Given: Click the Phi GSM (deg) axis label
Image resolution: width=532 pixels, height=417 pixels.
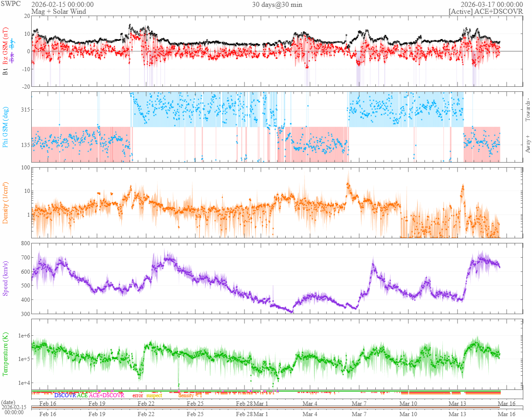Looking at the screenshot, I should [6, 127].
